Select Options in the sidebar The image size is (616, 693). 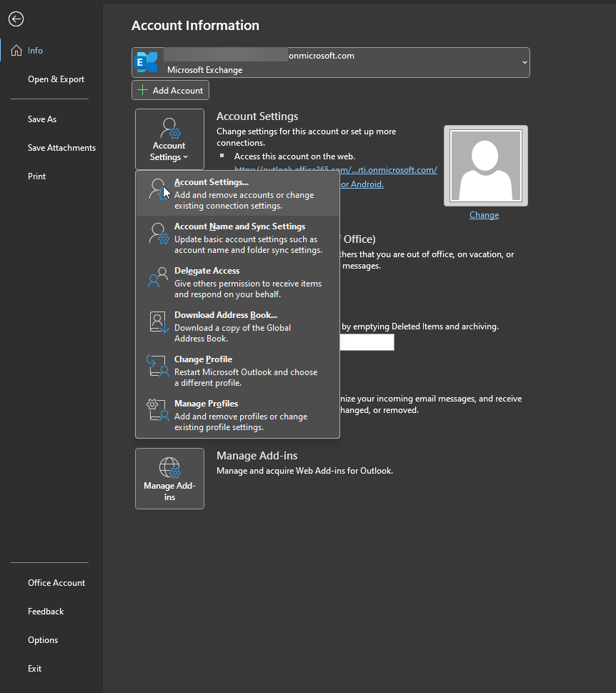[x=42, y=639]
